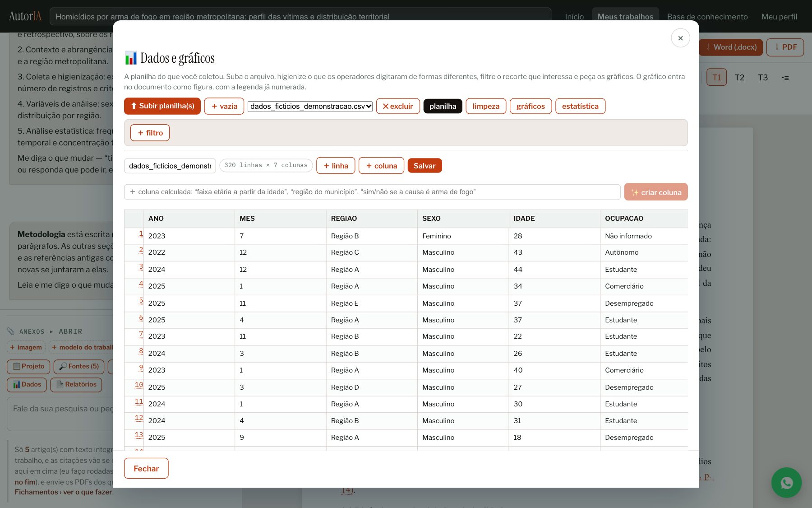Select the Região E cell in row 5

pos(372,303)
